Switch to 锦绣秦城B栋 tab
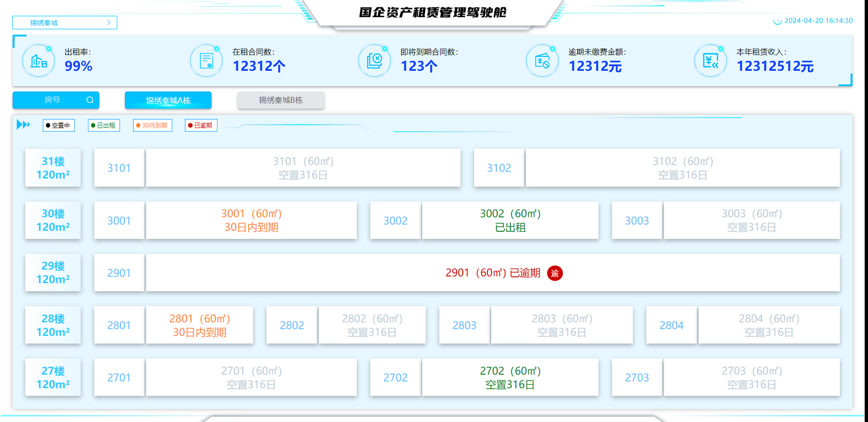This screenshot has width=868, height=422. 281,100
